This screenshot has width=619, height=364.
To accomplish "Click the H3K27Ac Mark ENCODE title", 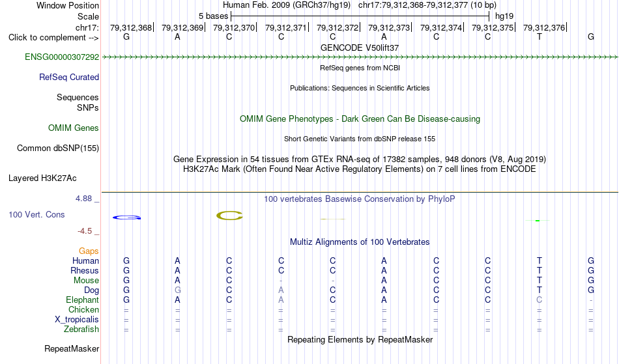I will (360, 169).
